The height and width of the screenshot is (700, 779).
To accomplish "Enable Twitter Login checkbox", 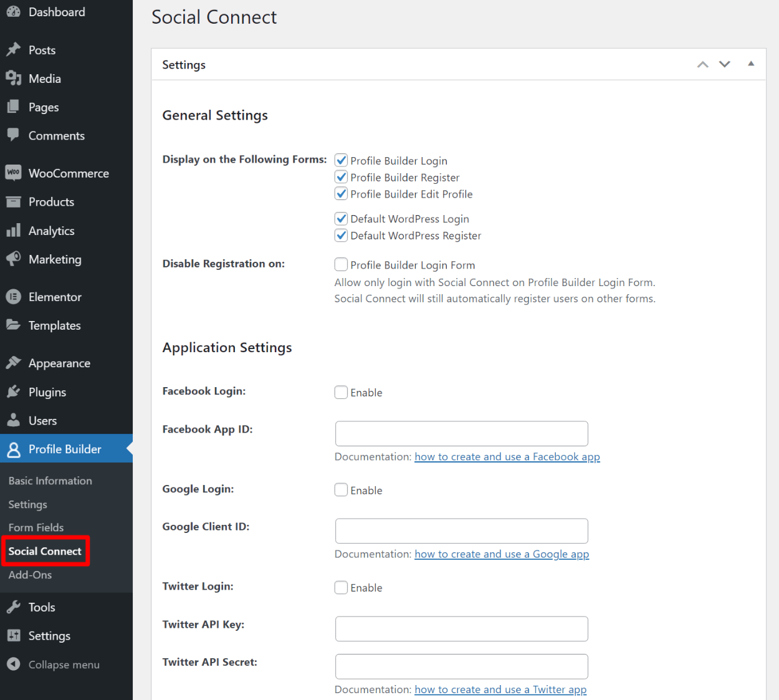I will pyautogui.click(x=341, y=587).
